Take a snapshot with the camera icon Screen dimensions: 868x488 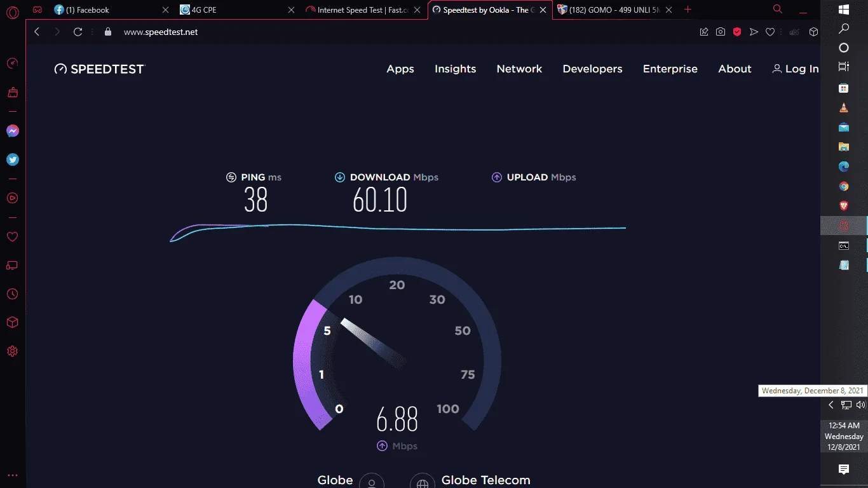click(x=721, y=32)
